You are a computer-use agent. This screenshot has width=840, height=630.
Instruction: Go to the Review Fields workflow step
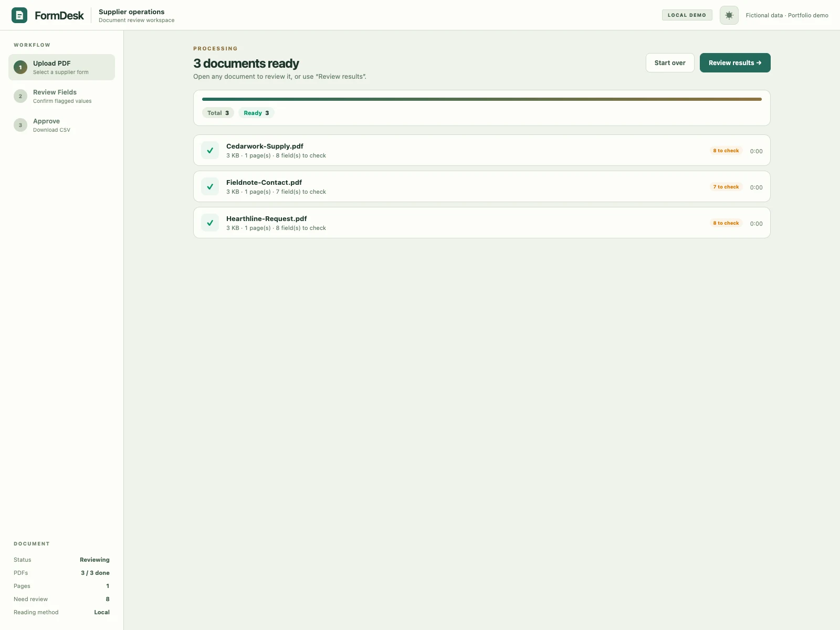[x=61, y=96]
